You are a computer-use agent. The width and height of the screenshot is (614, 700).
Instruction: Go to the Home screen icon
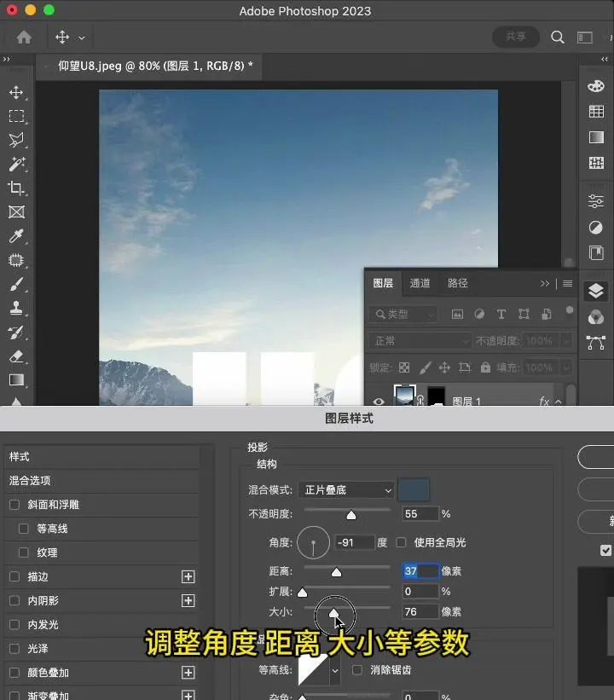(x=24, y=37)
